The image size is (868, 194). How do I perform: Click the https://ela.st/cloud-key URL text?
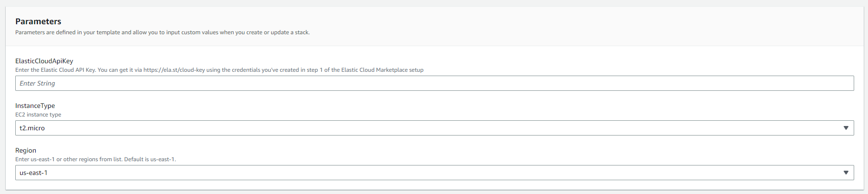[x=174, y=70]
